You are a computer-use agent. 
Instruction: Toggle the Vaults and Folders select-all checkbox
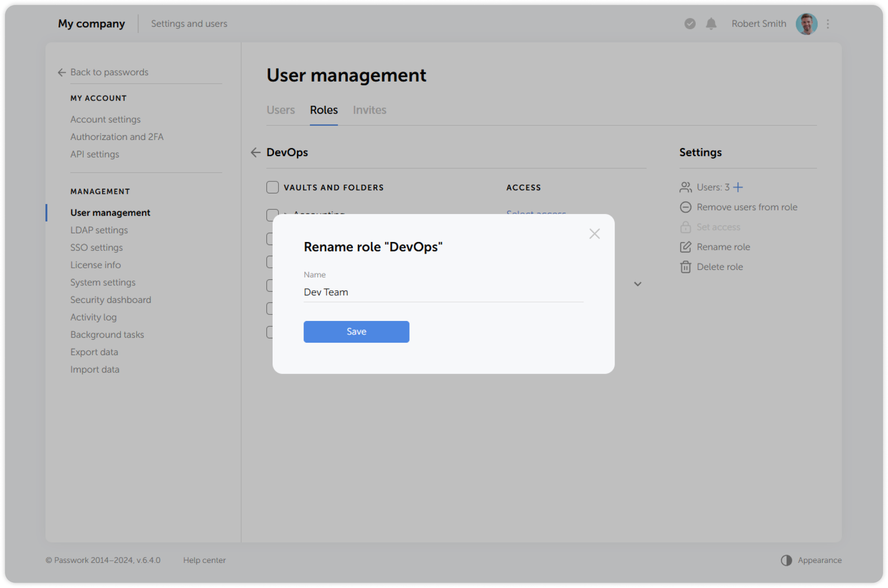pos(272,187)
